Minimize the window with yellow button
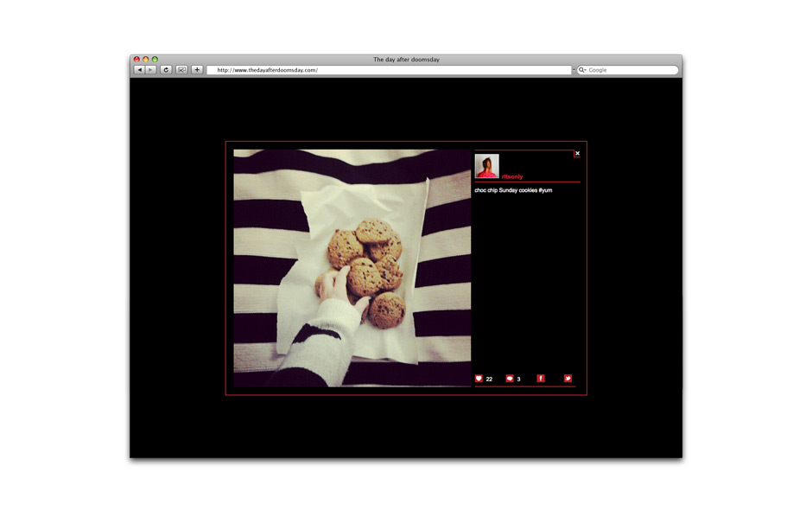 146,60
